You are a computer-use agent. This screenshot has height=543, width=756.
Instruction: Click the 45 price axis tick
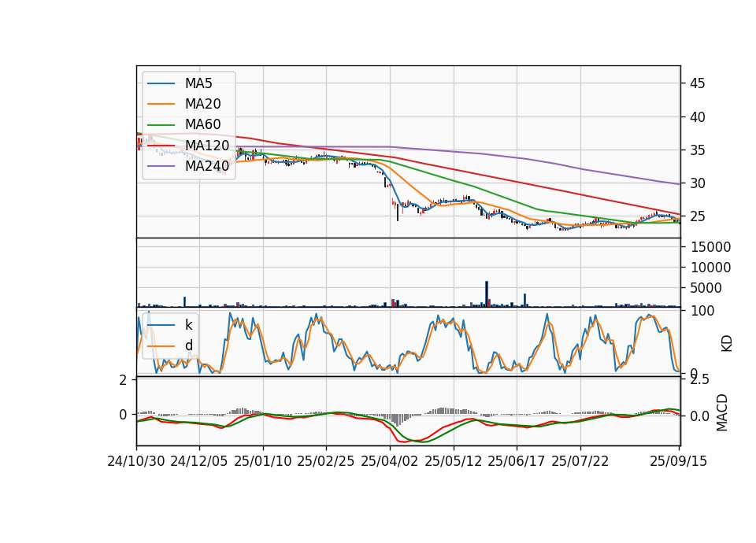click(x=697, y=83)
